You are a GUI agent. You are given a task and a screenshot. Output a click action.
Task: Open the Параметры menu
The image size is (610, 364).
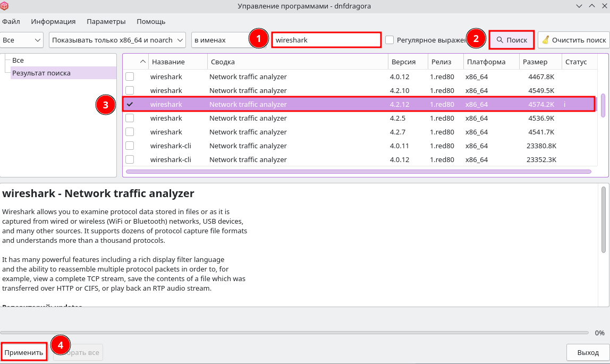point(106,22)
